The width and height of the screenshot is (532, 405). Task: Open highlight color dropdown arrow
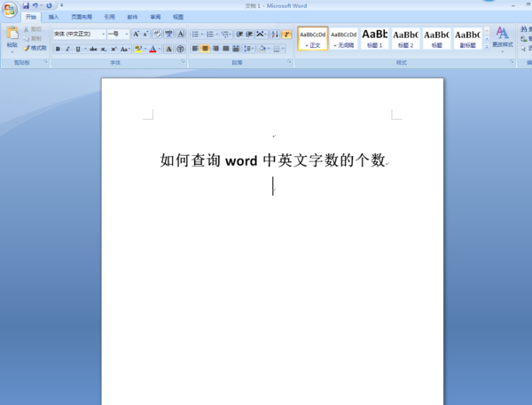[x=145, y=49]
